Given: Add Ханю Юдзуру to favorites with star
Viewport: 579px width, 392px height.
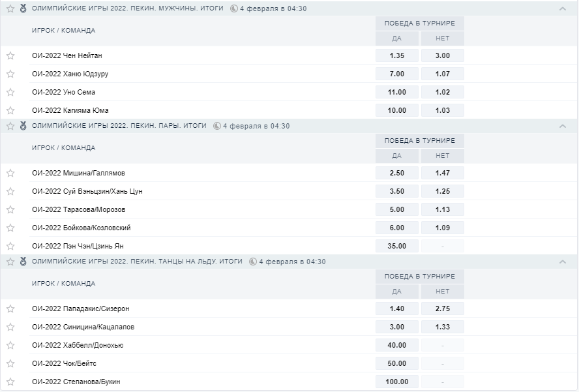Looking at the screenshot, I should pyautogui.click(x=10, y=74).
